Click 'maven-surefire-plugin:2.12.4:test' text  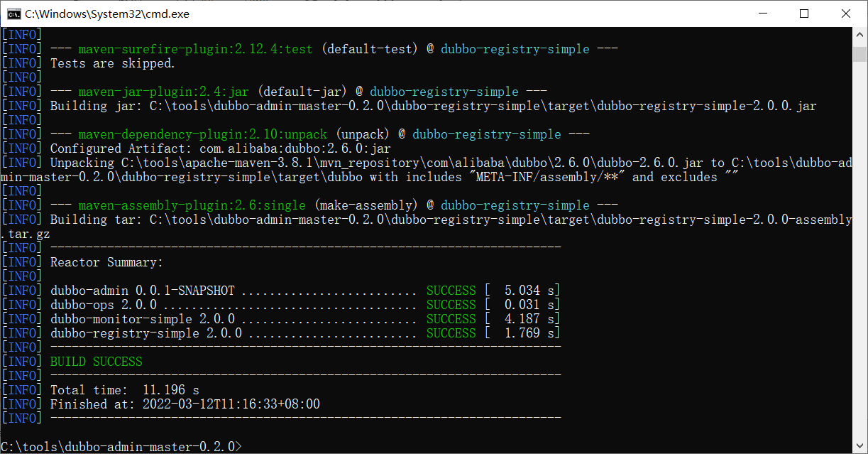pyautogui.click(x=195, y=49)
